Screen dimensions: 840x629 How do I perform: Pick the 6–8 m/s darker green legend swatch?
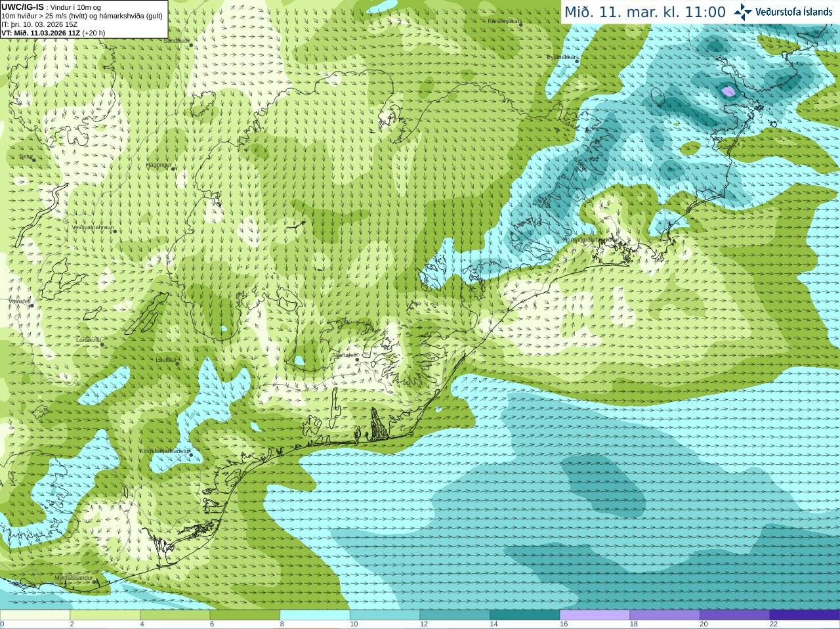245,615
